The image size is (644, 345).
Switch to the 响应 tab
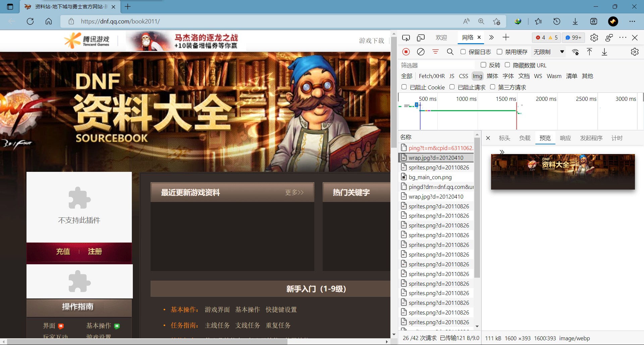(565, 138)
